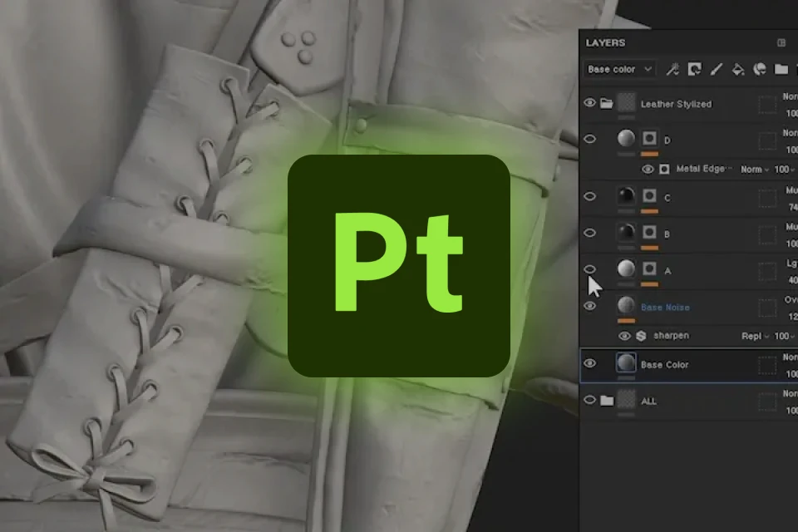Open the 100 opacity dropdown on sharpen
Viewport: 798px width, 532px height.
(784, 336)
